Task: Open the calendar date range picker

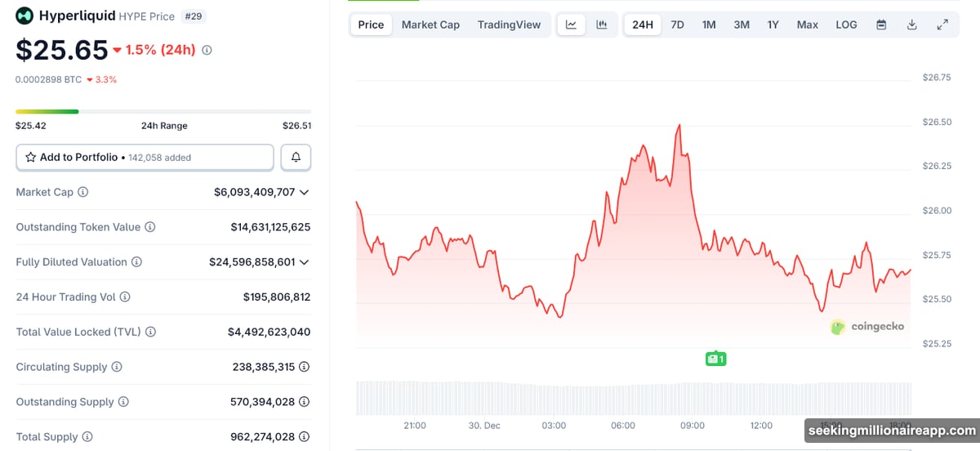Action: (881, 25)
